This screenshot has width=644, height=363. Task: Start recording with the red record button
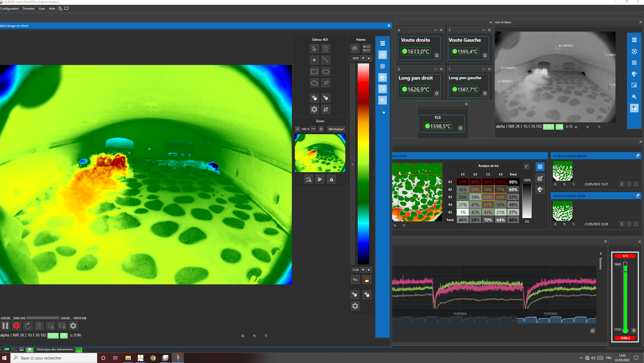[16, 326]
